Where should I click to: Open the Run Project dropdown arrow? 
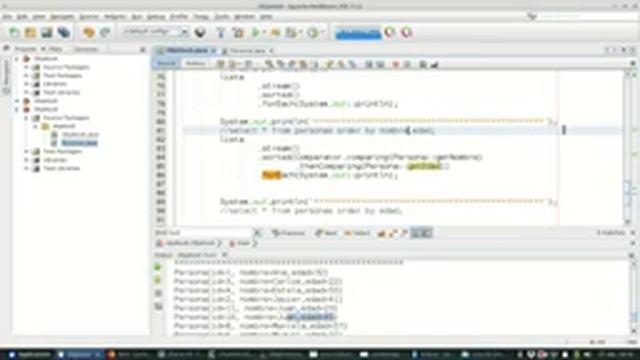(264, 32)
